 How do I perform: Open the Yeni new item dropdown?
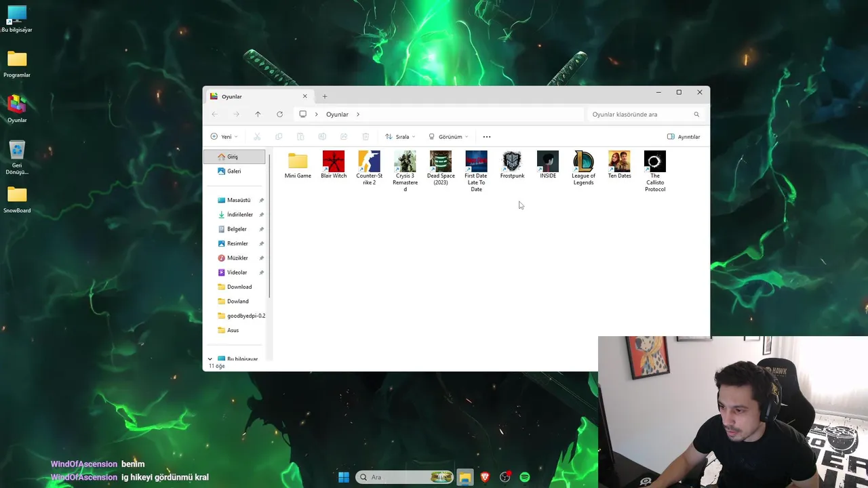click(224, 137)
